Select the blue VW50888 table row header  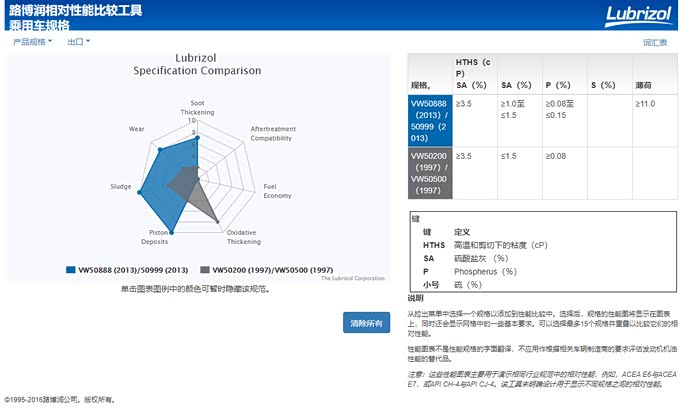pyautogui.click(x=430, y=121)
